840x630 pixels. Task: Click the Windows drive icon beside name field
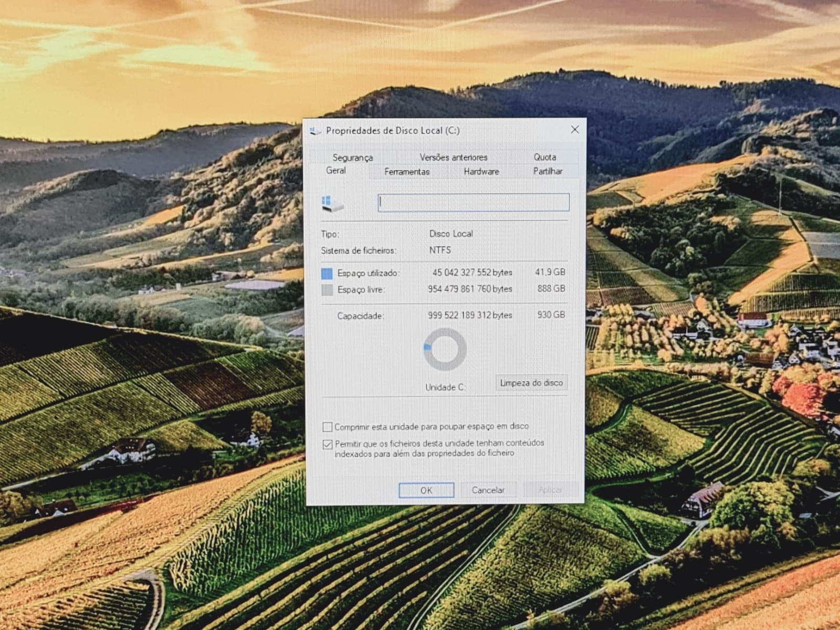(332, 203)
